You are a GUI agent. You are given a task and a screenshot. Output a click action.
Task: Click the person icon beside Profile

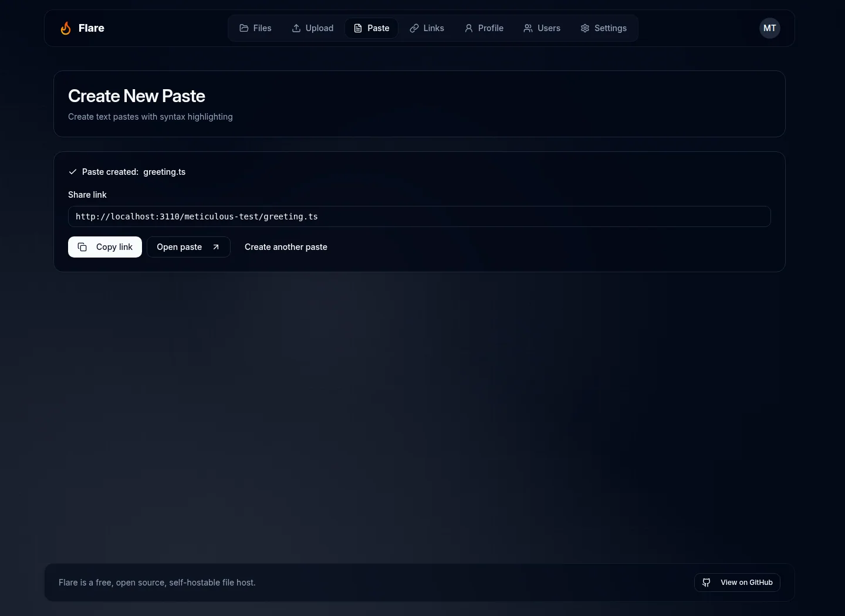click(x=469, y=28)
